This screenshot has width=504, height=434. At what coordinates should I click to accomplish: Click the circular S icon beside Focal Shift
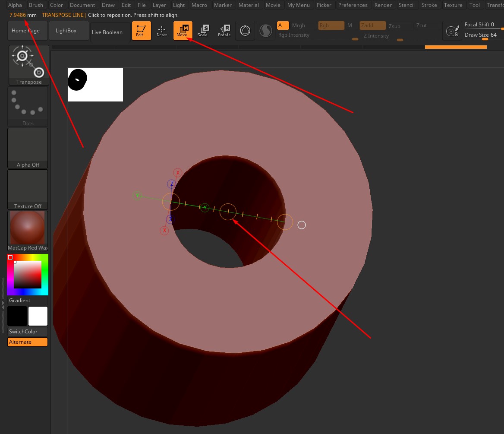pyautogui.click(x=453, y=31)
